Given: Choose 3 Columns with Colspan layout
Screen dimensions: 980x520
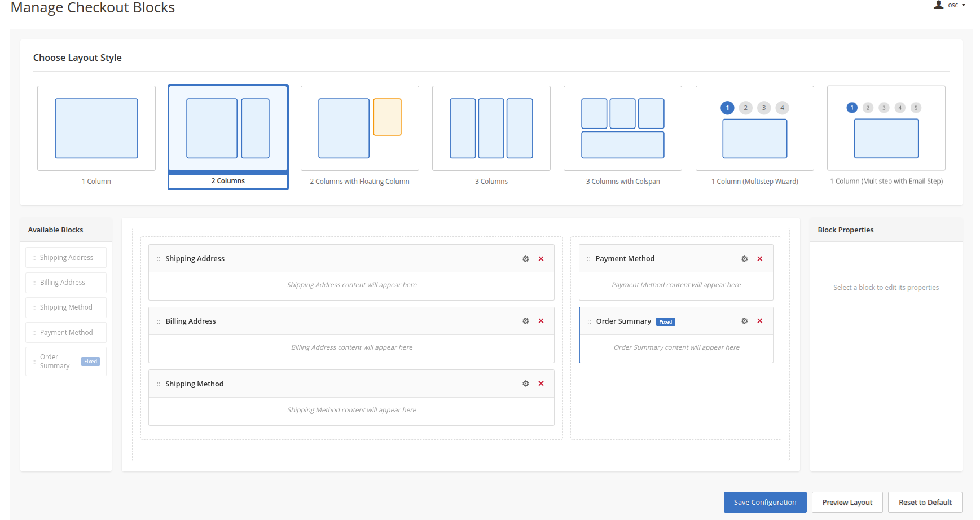Looking at the screenshot, I should (x=623, y=128).
